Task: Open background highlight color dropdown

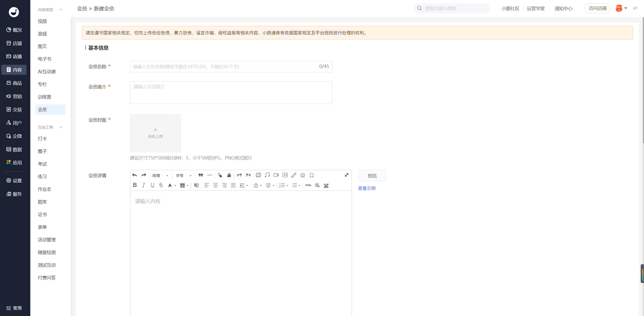Action: (187, 186)
